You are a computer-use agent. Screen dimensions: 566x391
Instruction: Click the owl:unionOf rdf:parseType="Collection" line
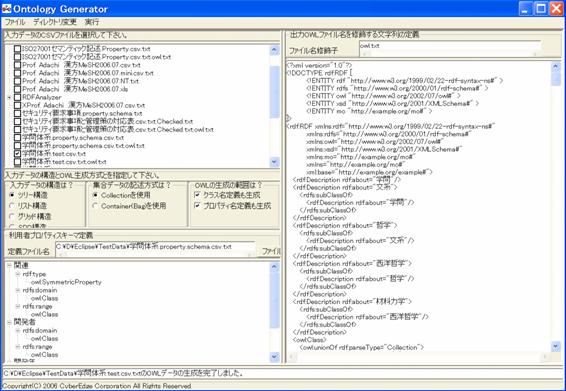[362, 347]
